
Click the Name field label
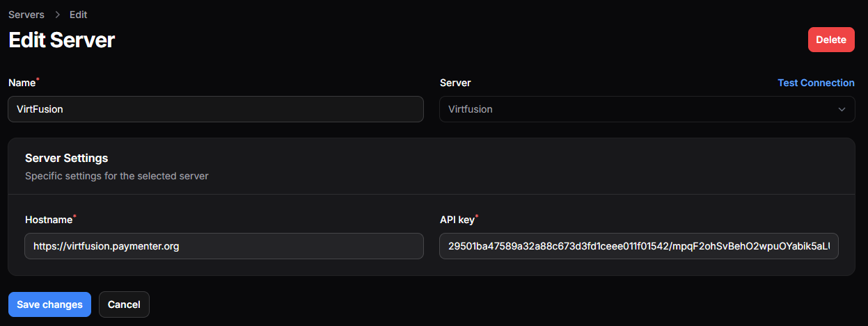coord(22,83)
